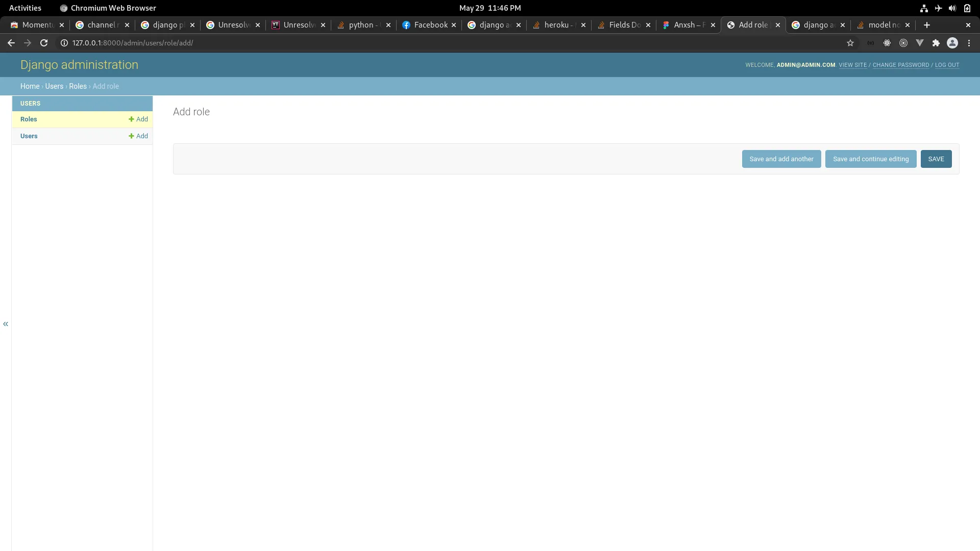The image size is (980, 551).
Task: Click Save and continue editing
Action: point(870,159)
